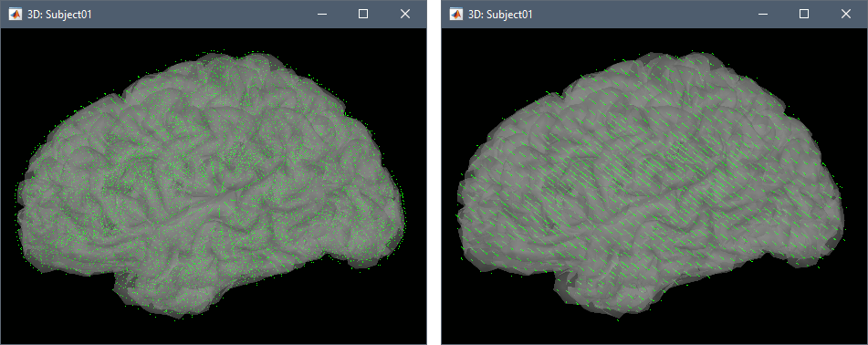Select left window's title bar text

pyautogui.click(x=59, y=15)
